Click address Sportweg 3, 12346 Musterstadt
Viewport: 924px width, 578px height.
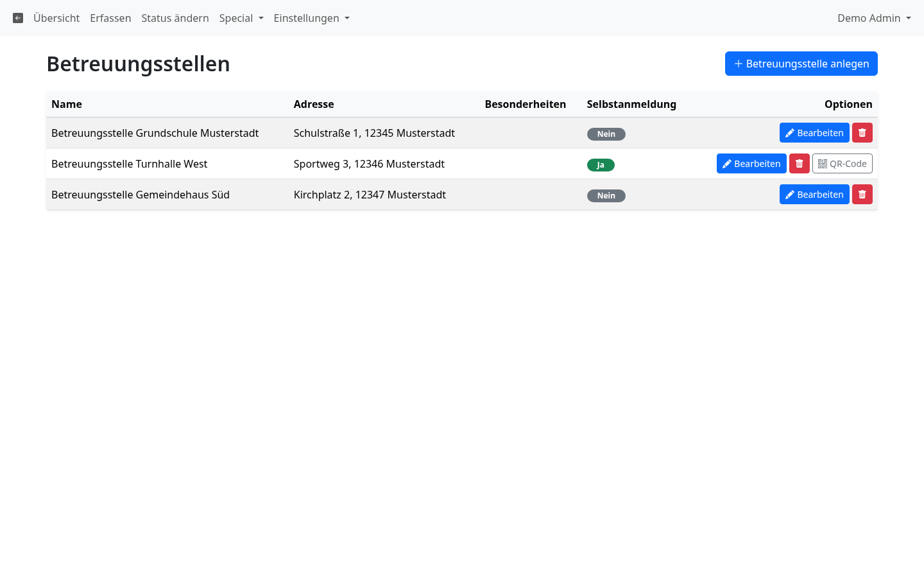369,164
